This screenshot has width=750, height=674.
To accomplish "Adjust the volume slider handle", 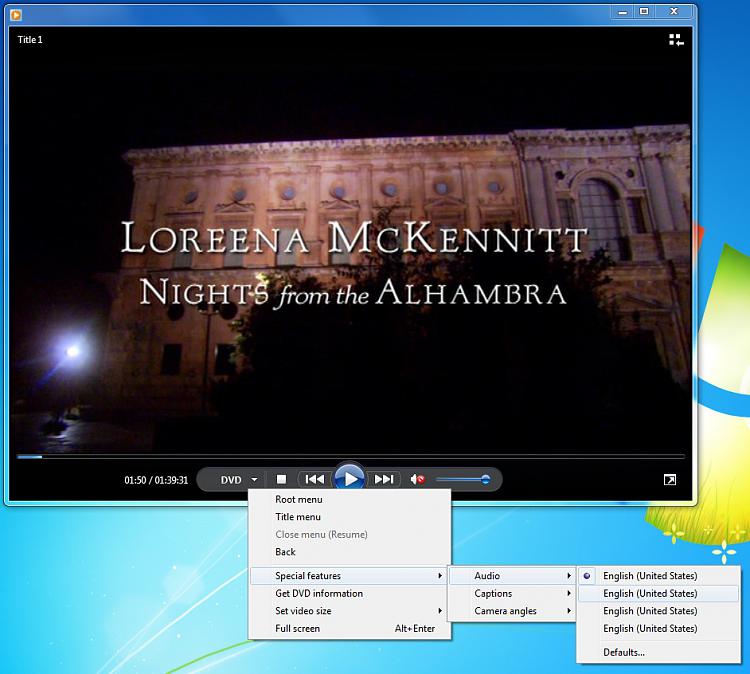I will pyautogui.click(x=485, y=479).
